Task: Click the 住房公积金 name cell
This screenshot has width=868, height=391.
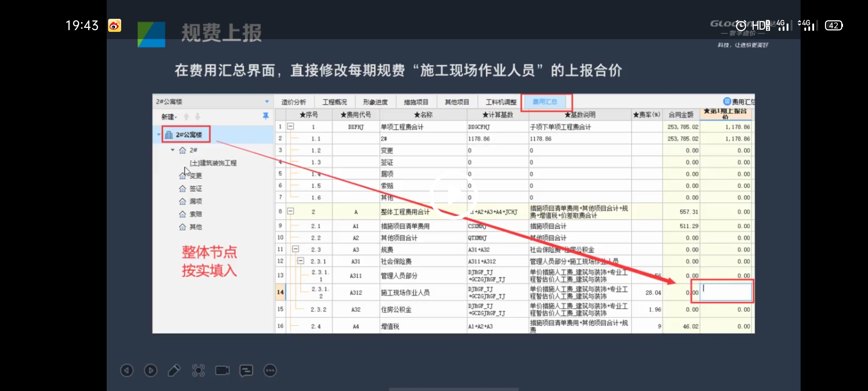Action: pyautogui.click(x=423, y=309)
